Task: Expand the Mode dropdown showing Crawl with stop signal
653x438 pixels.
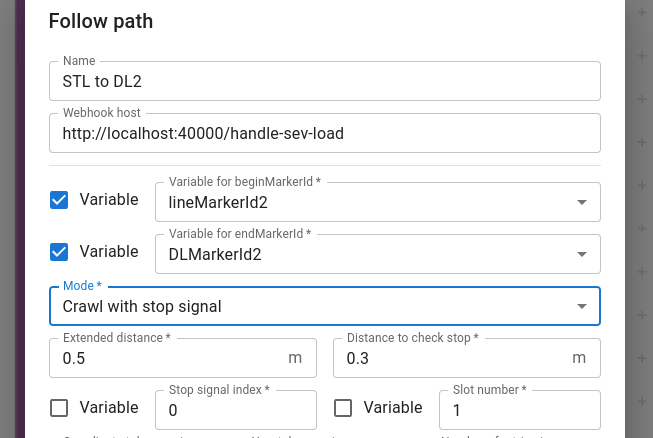Action: tap(325, 306)
